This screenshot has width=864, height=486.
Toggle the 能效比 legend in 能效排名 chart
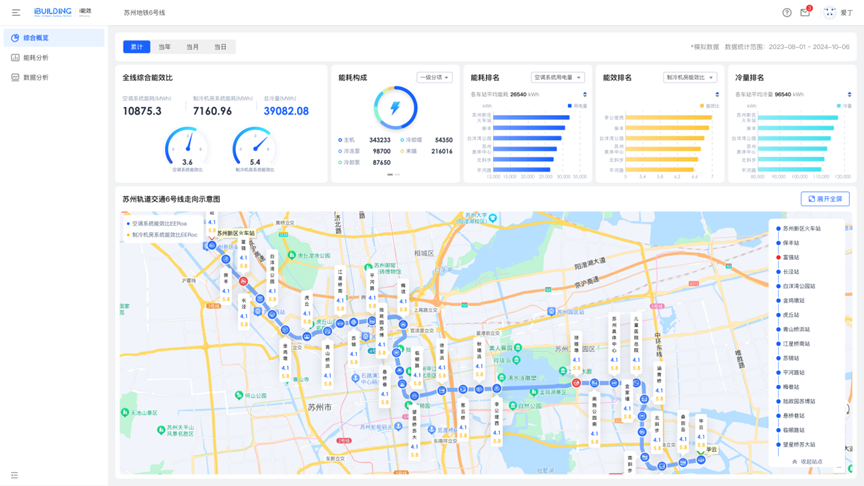(x=712, y=105)
